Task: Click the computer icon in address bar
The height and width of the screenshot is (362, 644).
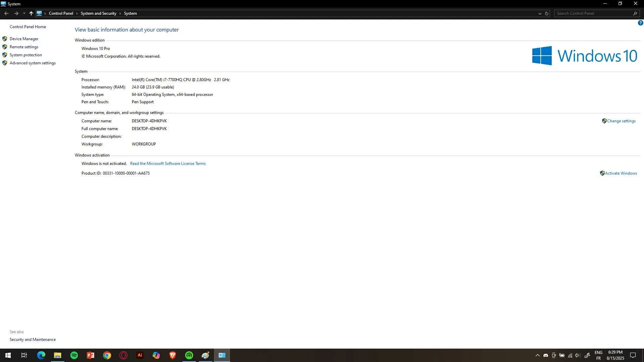Action: click(x=39, y=13)
